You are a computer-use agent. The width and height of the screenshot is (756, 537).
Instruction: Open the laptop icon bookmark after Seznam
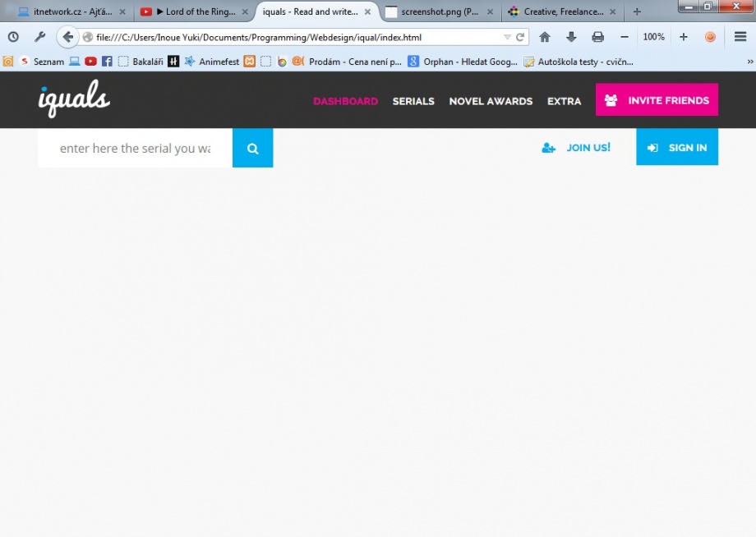74,62
